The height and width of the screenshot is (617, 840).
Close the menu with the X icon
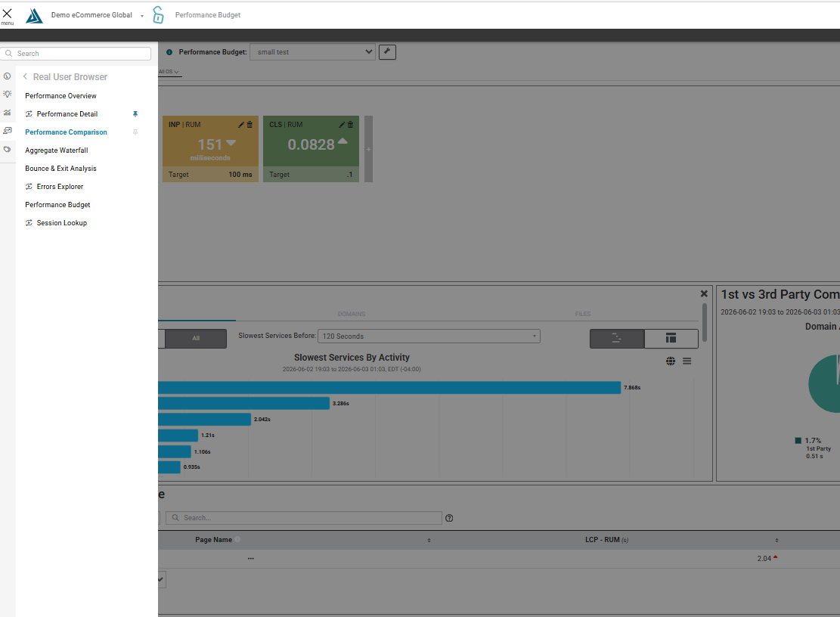click(x=7, y=14)
